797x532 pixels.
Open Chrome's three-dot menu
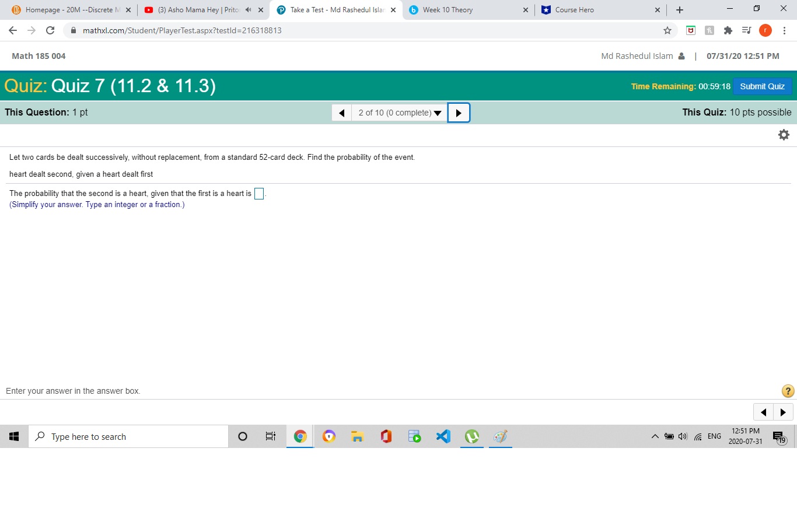pyautogui.click(x=784, y=30)
